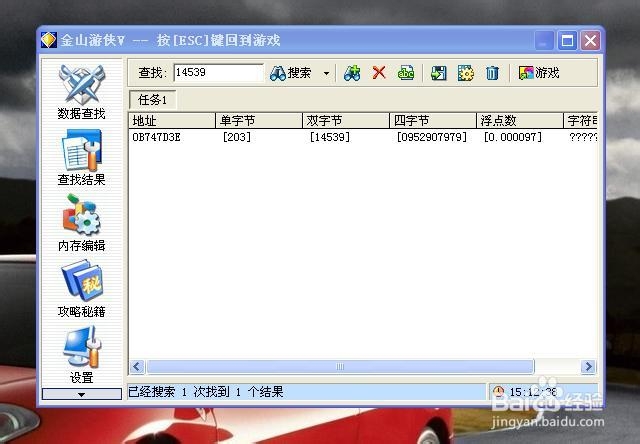Click the save floppy disk icon
640x444 pixels.
[438, 73]
